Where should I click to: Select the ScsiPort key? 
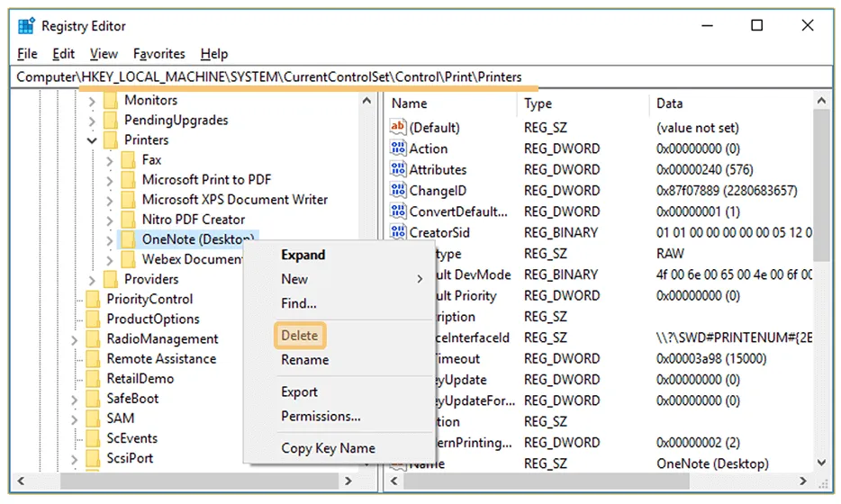point(130,458)
